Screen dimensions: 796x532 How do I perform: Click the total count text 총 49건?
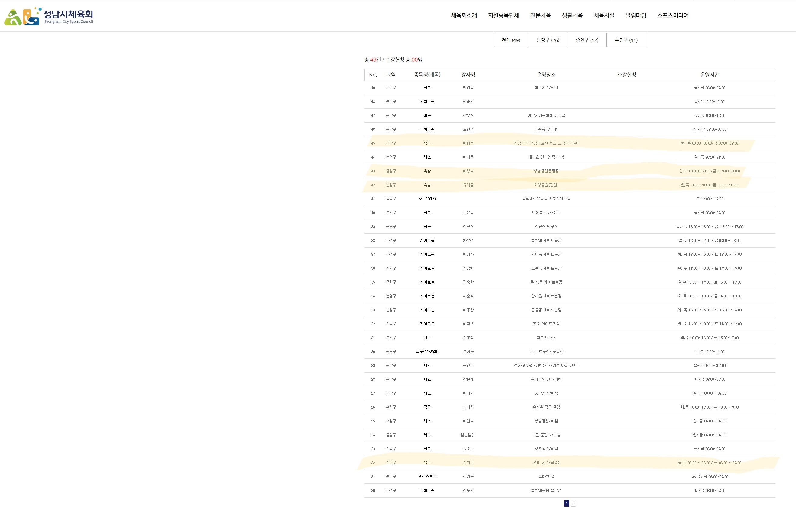point(373,60)
